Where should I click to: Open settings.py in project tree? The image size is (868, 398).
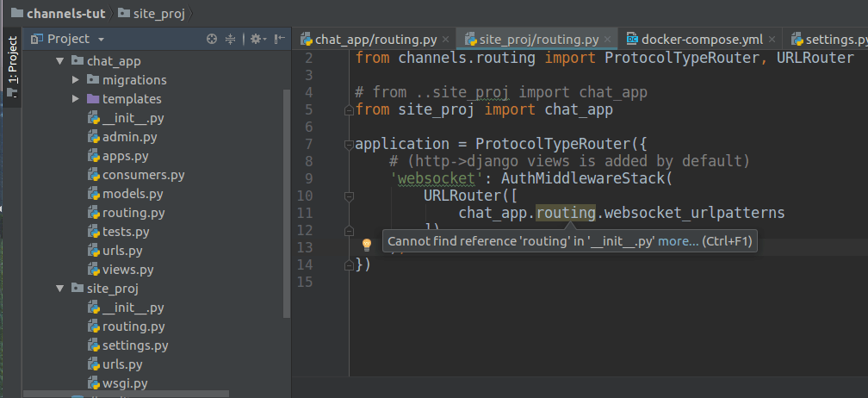click(x=135, y=345)
